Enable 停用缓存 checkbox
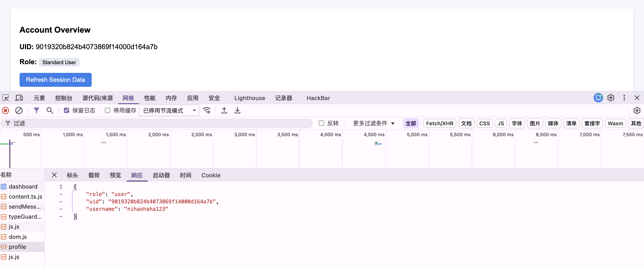The width and height of the screenshot is (644, 268). [108, 110]
